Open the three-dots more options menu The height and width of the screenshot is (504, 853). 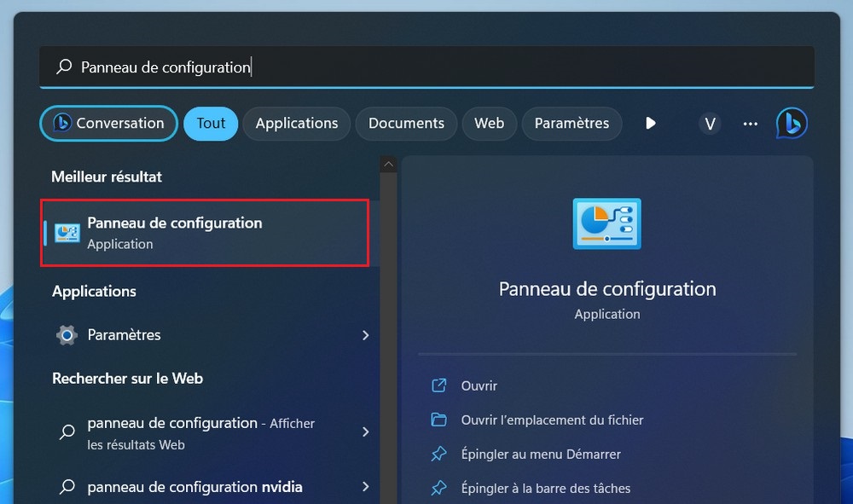(x=750, y=124)
